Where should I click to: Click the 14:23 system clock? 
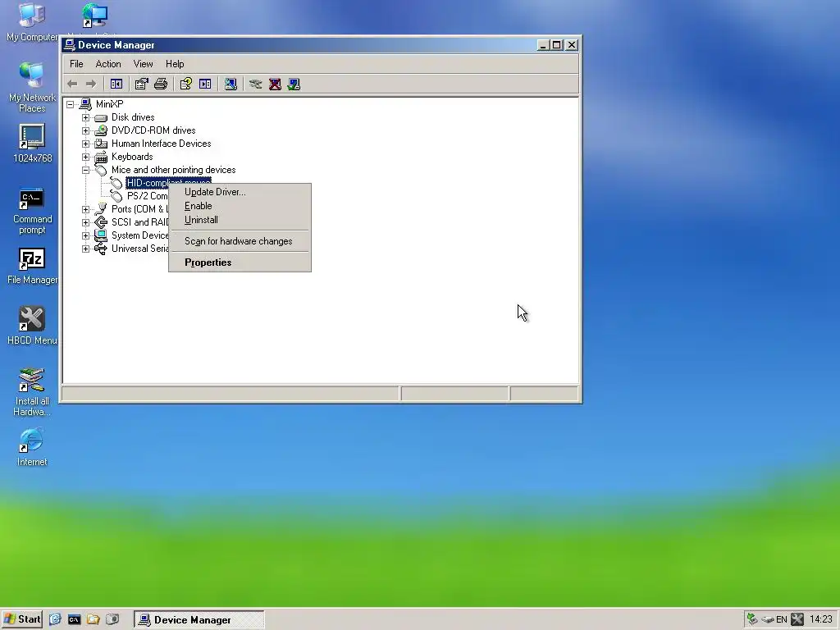pos(820,620)
